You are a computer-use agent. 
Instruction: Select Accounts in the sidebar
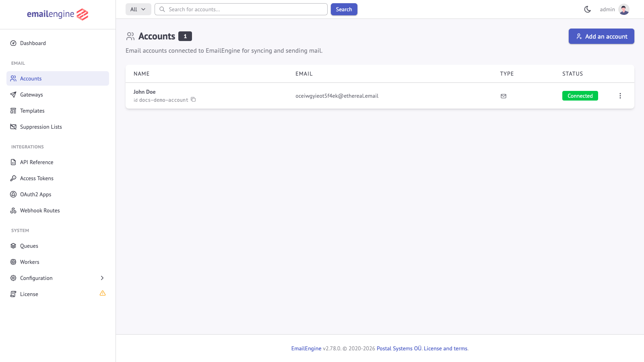pyautogui.click(x=58, y=78)
